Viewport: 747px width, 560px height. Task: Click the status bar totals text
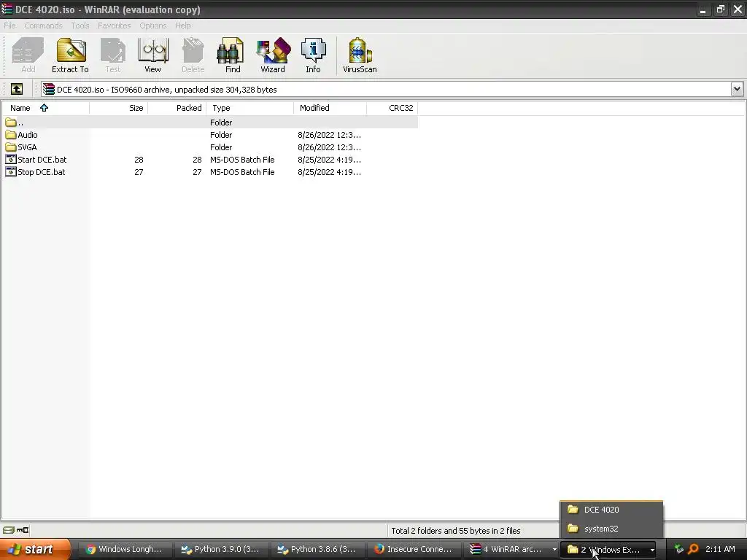pyautogui.click(x=456, y=531)
